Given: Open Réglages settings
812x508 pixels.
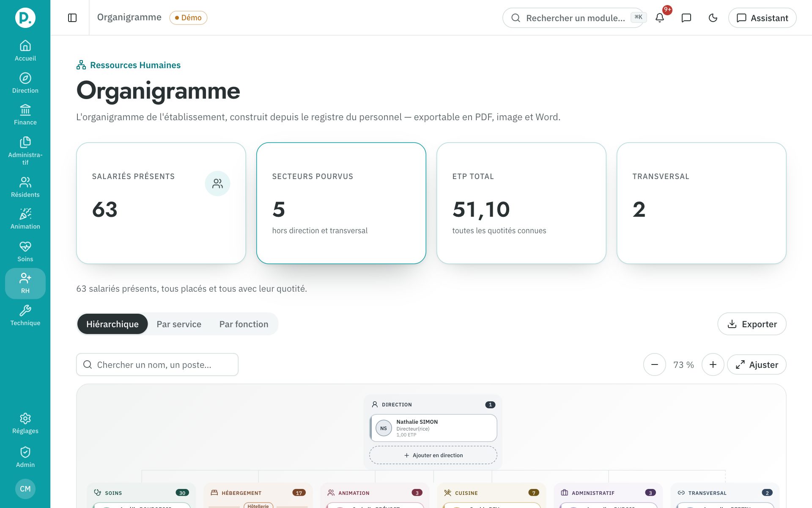Looking at the screenshot, I should [x=25, y=424].
